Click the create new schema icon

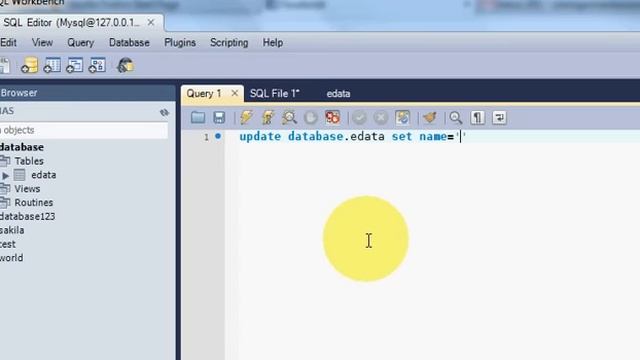[x=29, y=65]
